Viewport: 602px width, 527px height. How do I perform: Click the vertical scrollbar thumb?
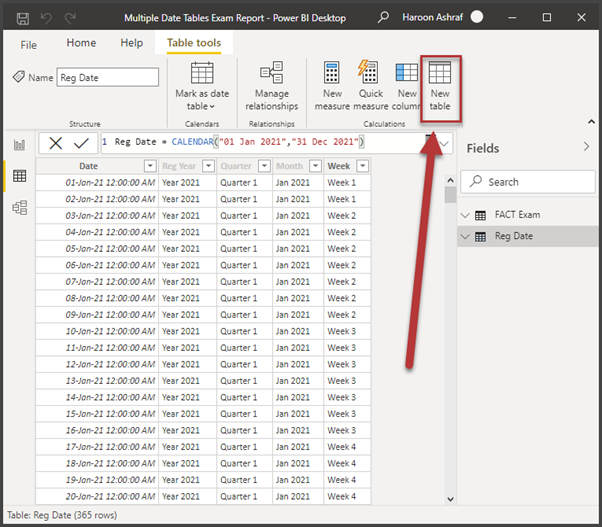(450, 195)
